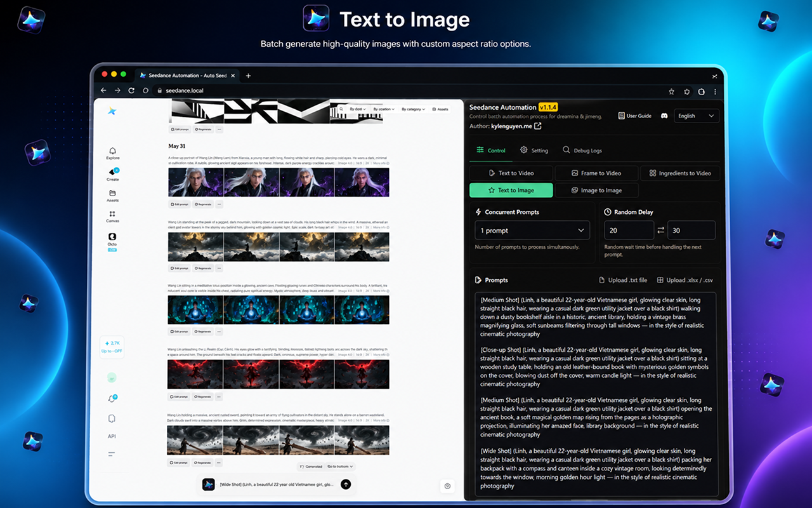Open the browser three-dot menu
The image size is (812, 508).
[x=716, y=91]
